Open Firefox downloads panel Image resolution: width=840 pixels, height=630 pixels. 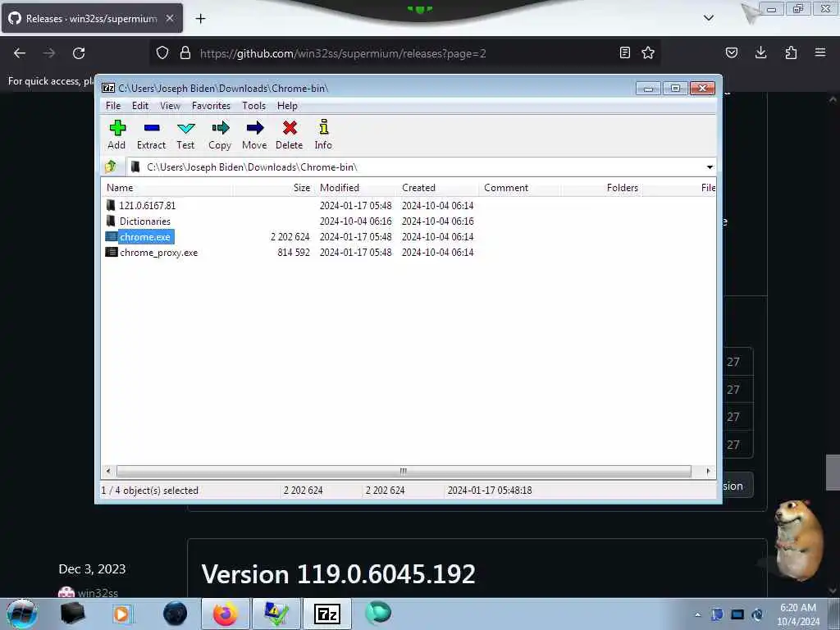click(760, 52)
